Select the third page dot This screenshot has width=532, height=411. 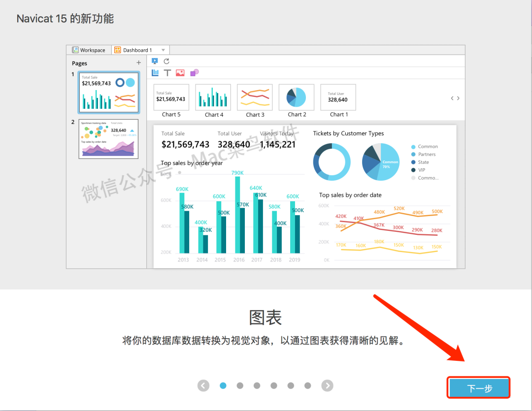point(257,385)
